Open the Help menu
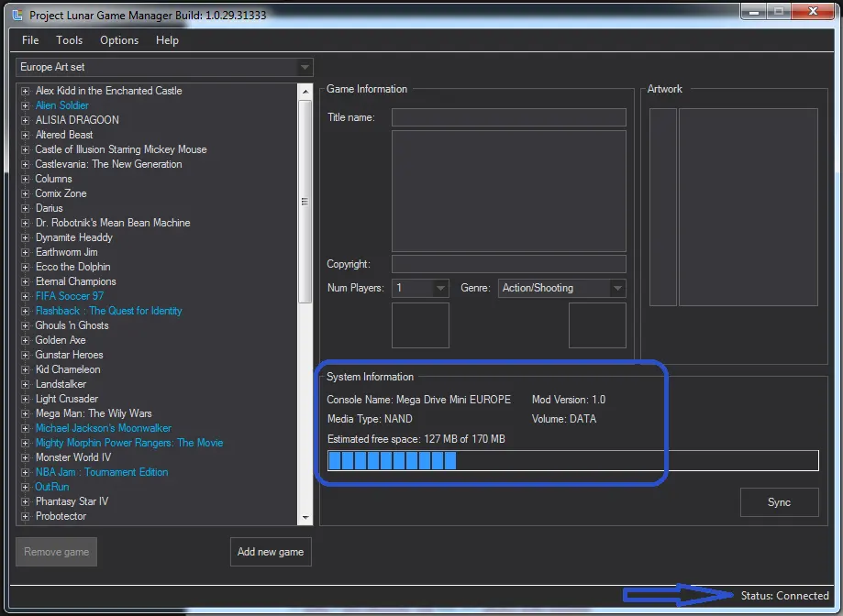843x616 pixels. 167,40
